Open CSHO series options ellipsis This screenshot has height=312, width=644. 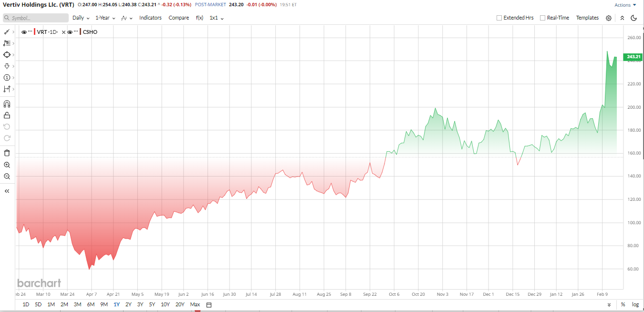(76, 31)
